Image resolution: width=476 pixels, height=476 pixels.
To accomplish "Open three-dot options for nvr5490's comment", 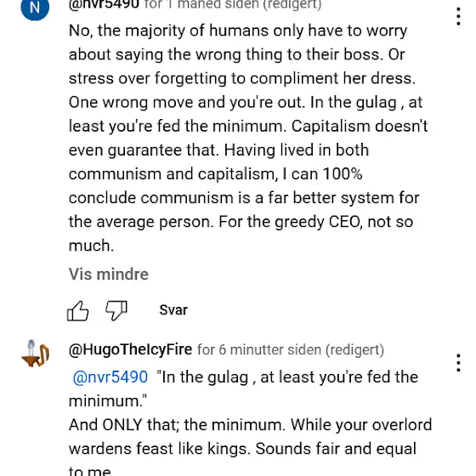I will (458, 16).
